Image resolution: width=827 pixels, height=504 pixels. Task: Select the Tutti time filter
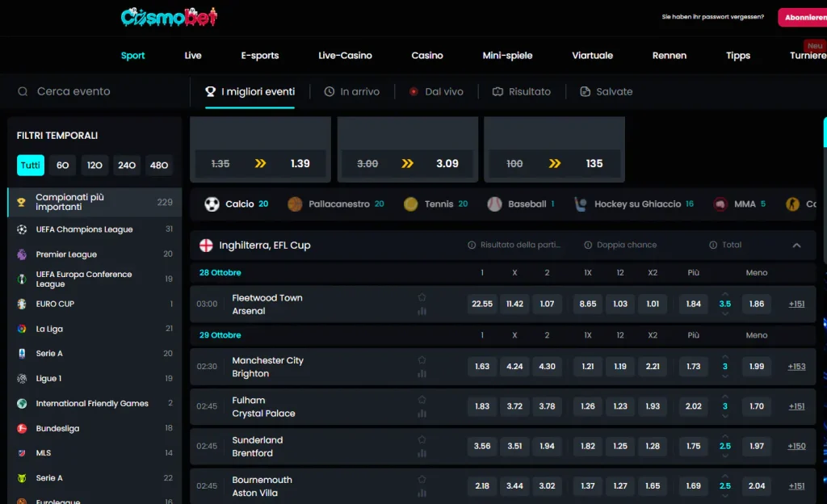(31, 165)
